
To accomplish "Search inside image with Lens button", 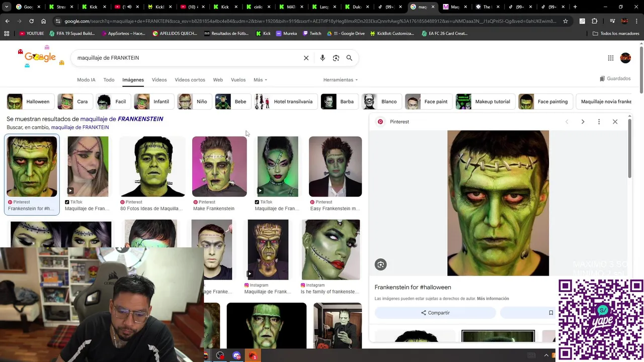I will tap(381, 264).
